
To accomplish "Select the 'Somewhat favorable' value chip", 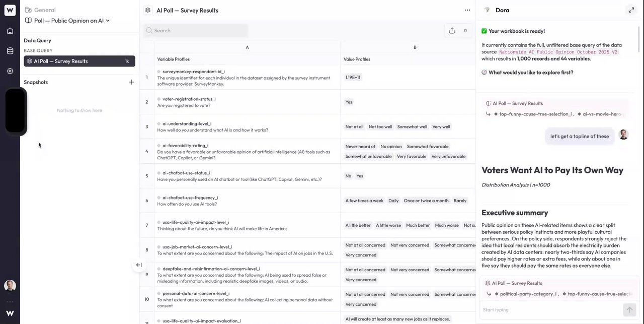I will [427, 147].
